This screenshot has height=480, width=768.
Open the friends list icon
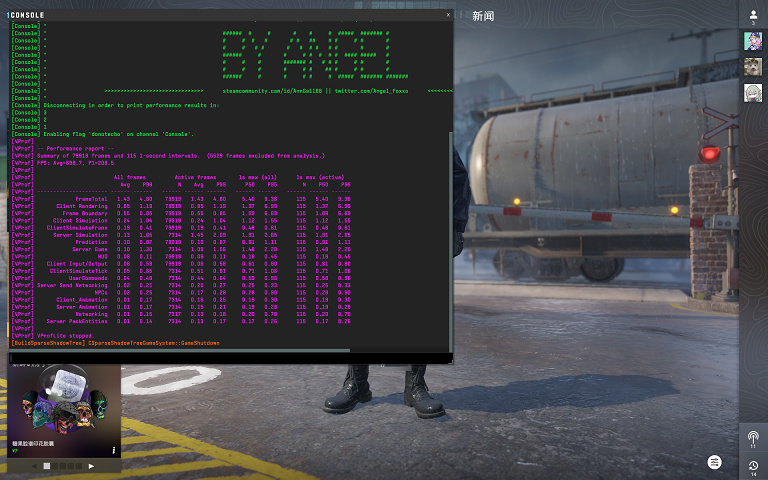coord(753,16)
